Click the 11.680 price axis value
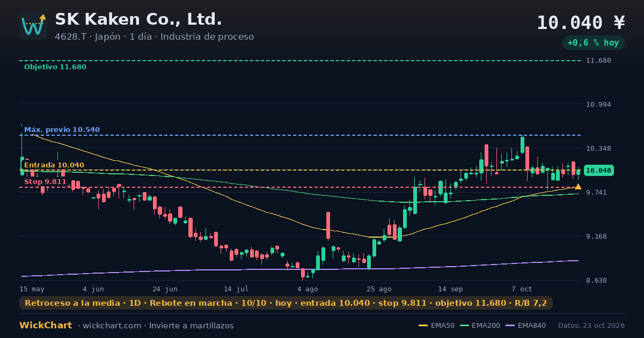The image size is (644, 338). (598, 61)
